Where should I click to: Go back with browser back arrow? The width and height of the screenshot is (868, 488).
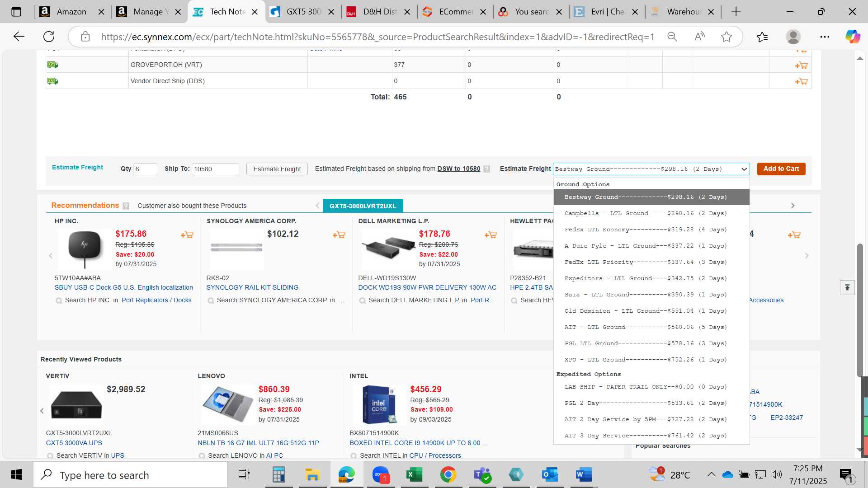coord(19,37)
